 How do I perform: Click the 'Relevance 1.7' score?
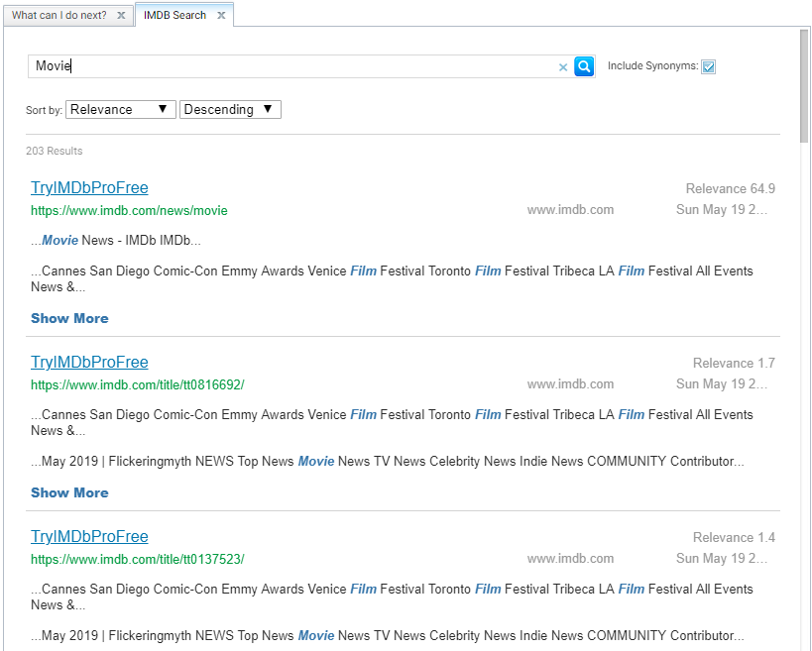734,364
